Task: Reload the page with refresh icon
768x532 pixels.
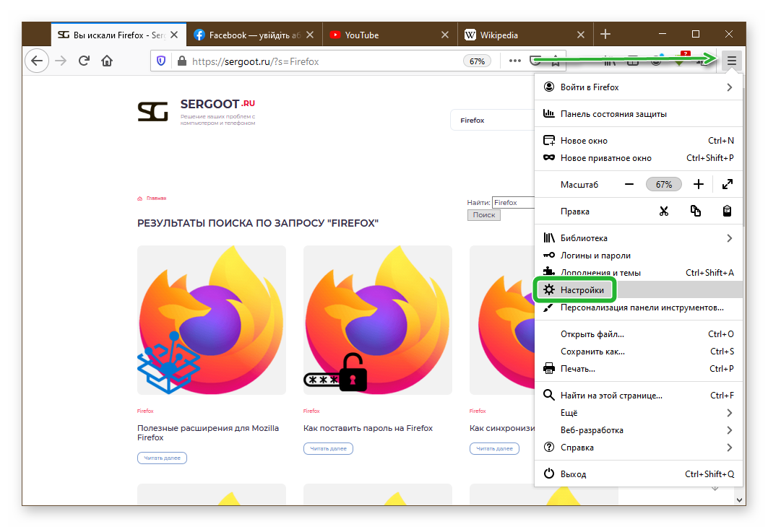Action: point(84,61)
